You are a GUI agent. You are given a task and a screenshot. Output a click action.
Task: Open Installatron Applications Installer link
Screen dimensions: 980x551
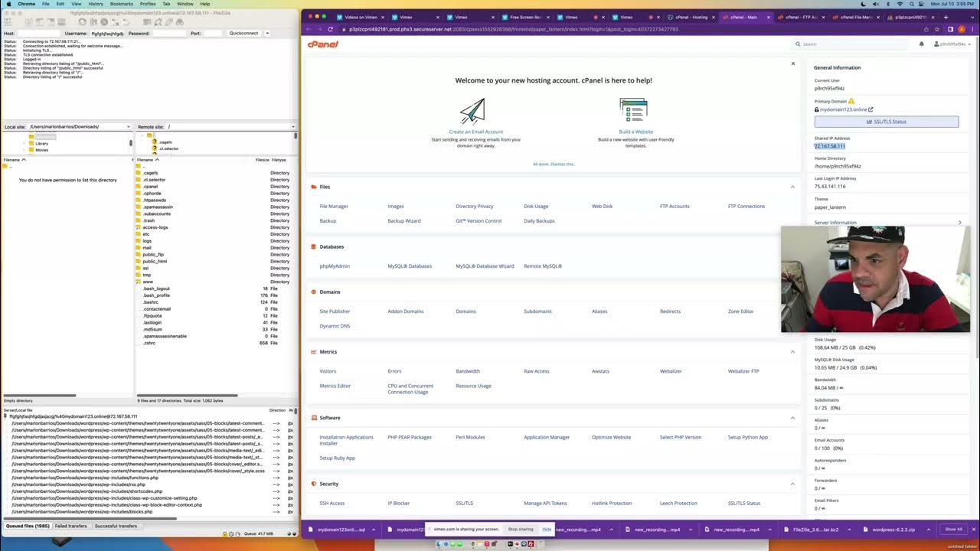[x=346, y=440]
